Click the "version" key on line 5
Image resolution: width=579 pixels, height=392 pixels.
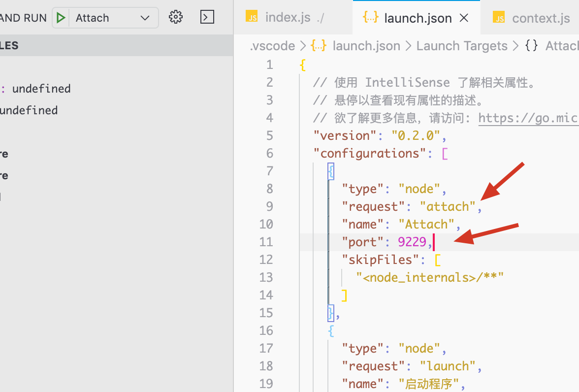point(345,135)
